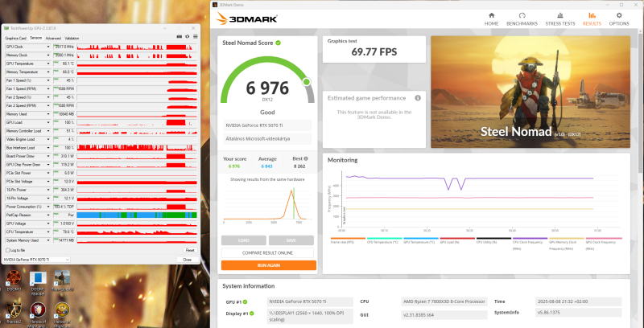The width and height of the screenshot is (644, 328).
Task: Click the 69.77 FPS graphics test value
Action: click(374, 51)
